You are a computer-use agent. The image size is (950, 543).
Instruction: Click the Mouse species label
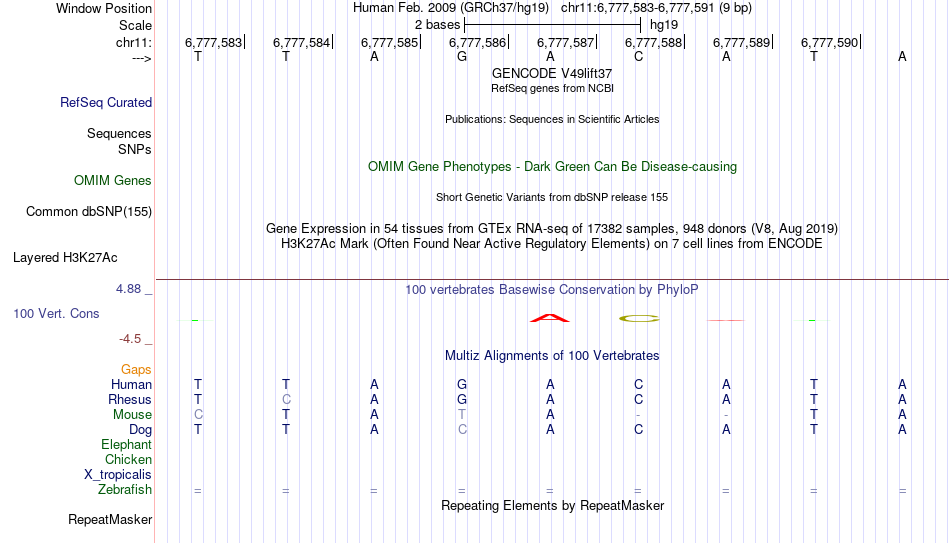[x=132, y=415]
